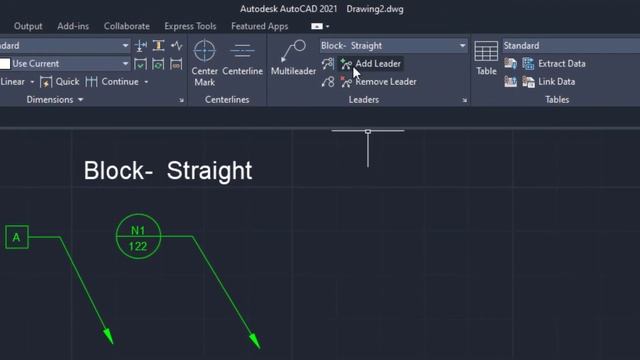Expand the Linear dimension type arrow
Viewport: 640px width, 360px height.
tap(32, 82)
